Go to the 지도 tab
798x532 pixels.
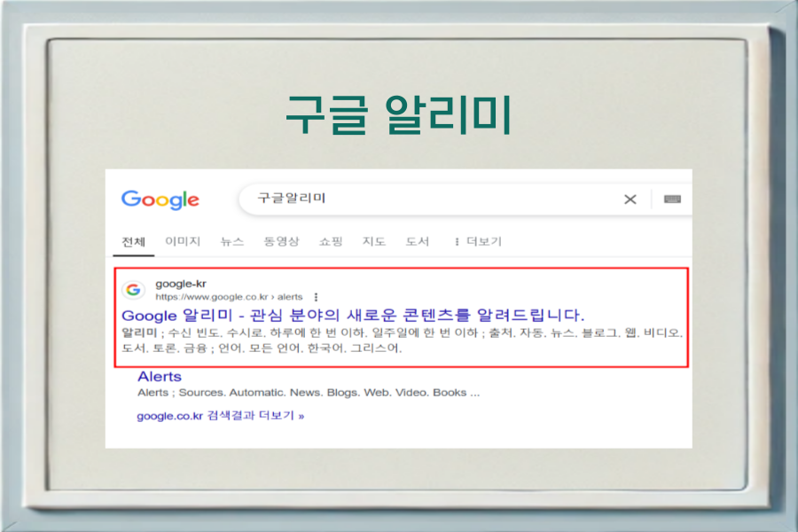(x=373, y=241)
